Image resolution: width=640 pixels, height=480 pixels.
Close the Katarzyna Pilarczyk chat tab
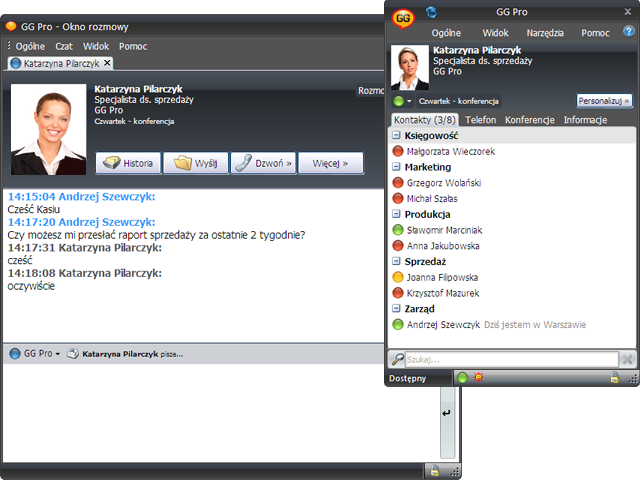pos(107,63)
